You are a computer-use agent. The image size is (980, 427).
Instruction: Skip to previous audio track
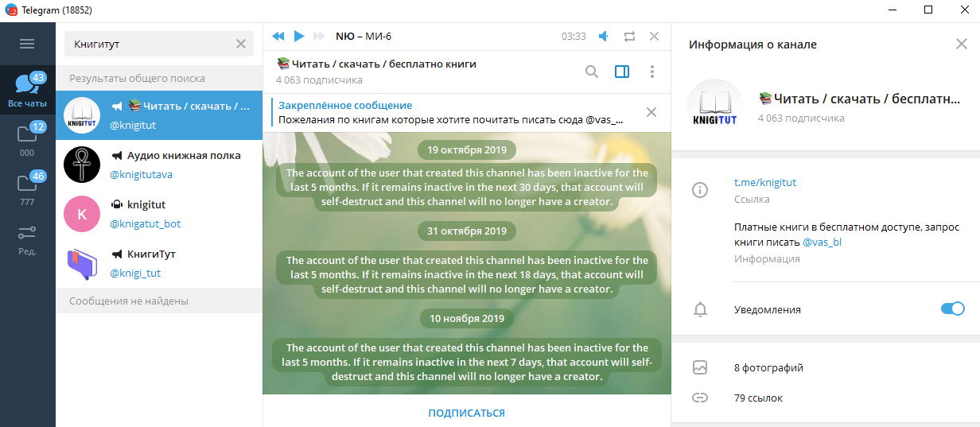(278, 36)
